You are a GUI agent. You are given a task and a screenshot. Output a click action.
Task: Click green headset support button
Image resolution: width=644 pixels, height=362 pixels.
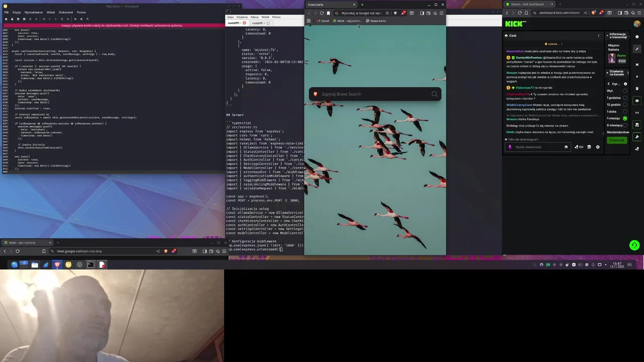coord(634,245)
